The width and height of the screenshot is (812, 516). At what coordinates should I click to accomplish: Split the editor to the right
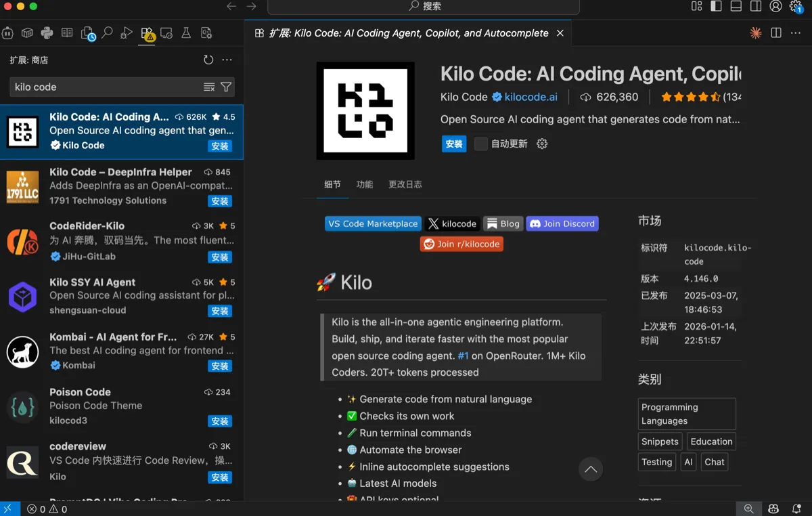(776, 33)
